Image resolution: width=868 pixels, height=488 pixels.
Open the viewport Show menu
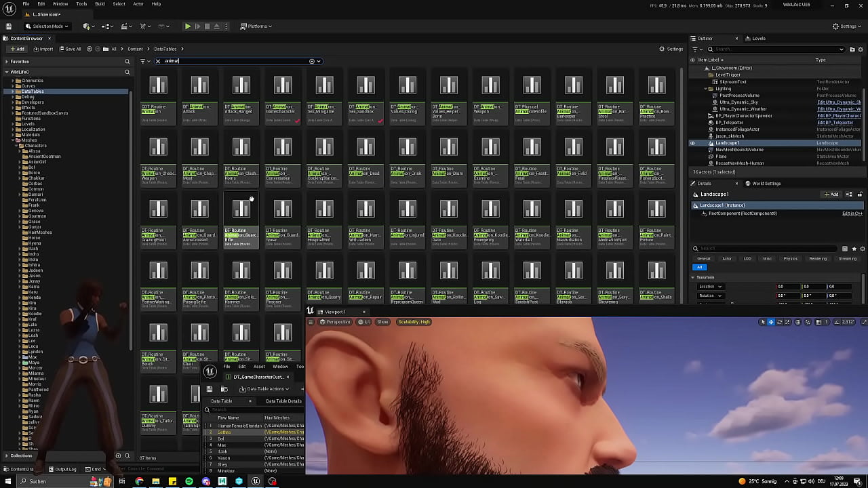(382, 322)
